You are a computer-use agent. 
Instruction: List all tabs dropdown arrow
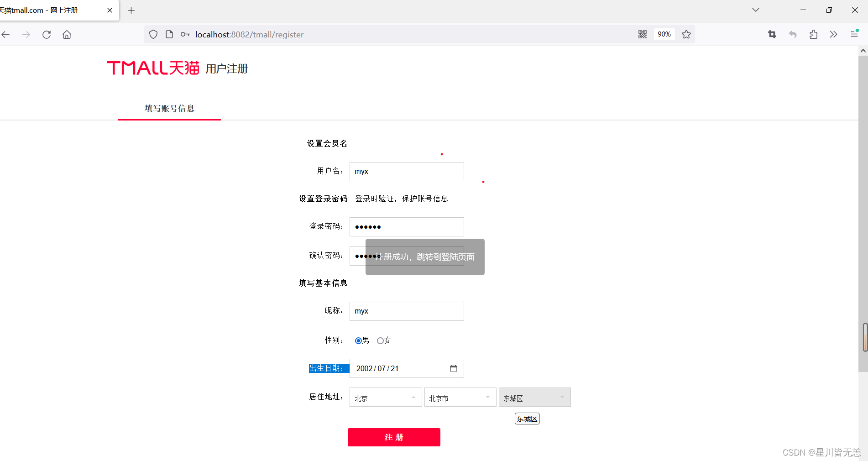coord(756,10)
